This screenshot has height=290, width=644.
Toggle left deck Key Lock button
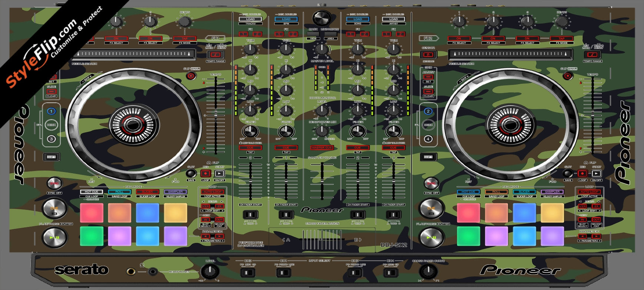click(x=215, y=55)
